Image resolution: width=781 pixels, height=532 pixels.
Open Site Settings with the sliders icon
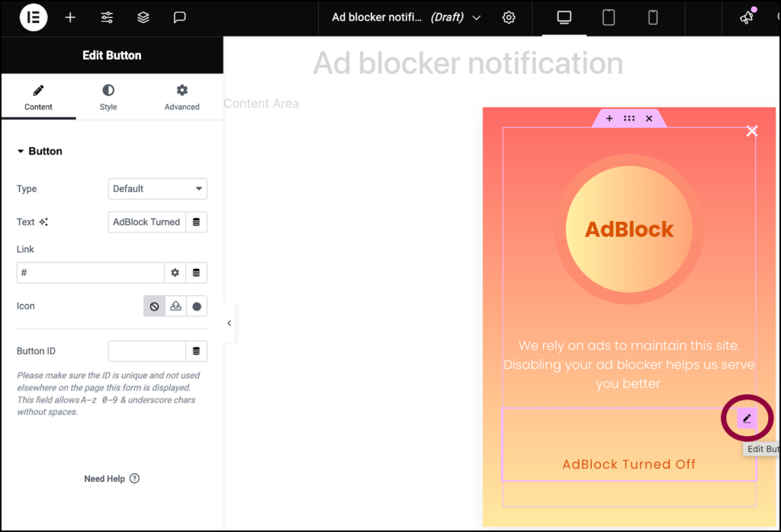[x=106, y=18]
